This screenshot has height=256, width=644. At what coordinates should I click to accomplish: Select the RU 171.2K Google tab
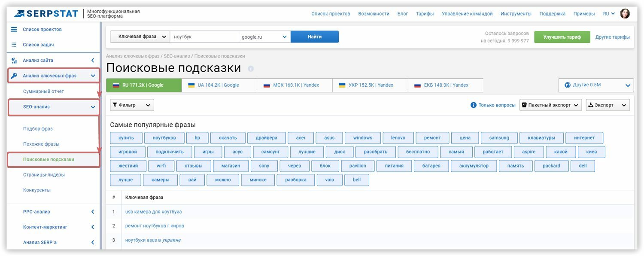[144, 85]
